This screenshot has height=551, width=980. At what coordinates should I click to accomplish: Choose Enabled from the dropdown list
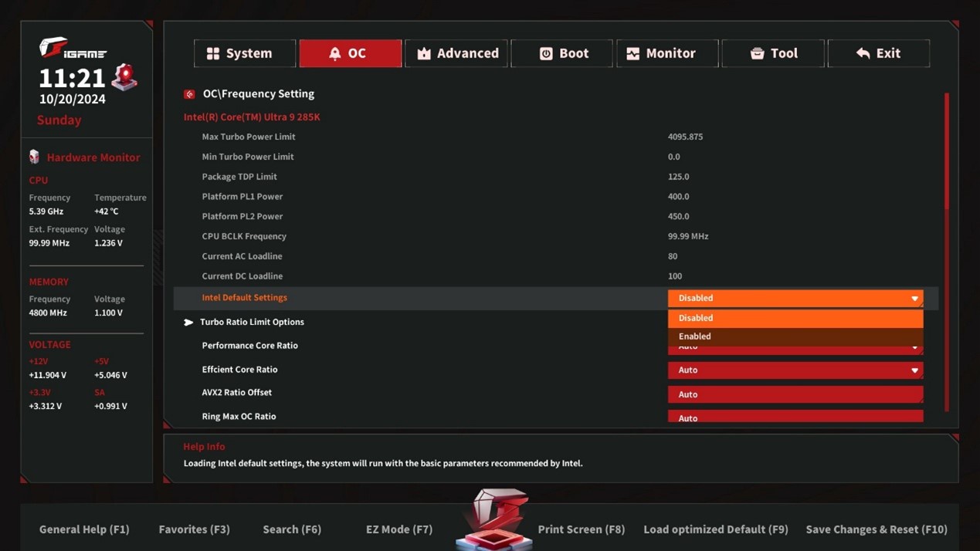tap(795, 336)
